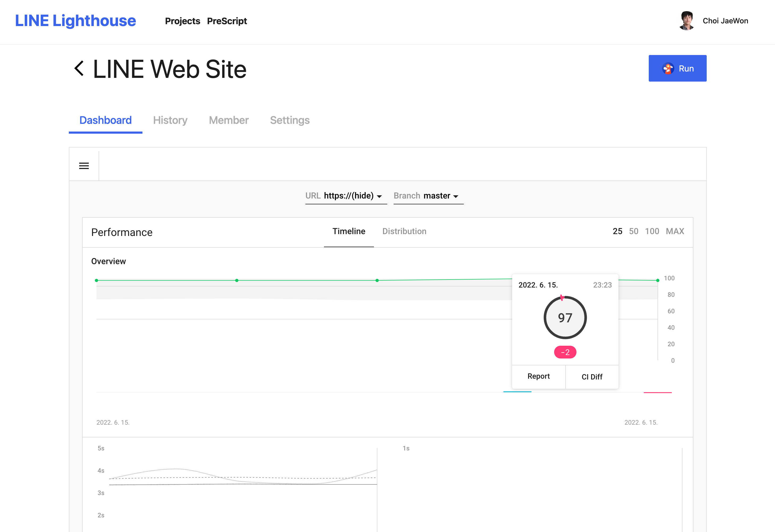Click the second green timeline data point
The height and width of the screenshot is (532, 775).
(237, 280)
